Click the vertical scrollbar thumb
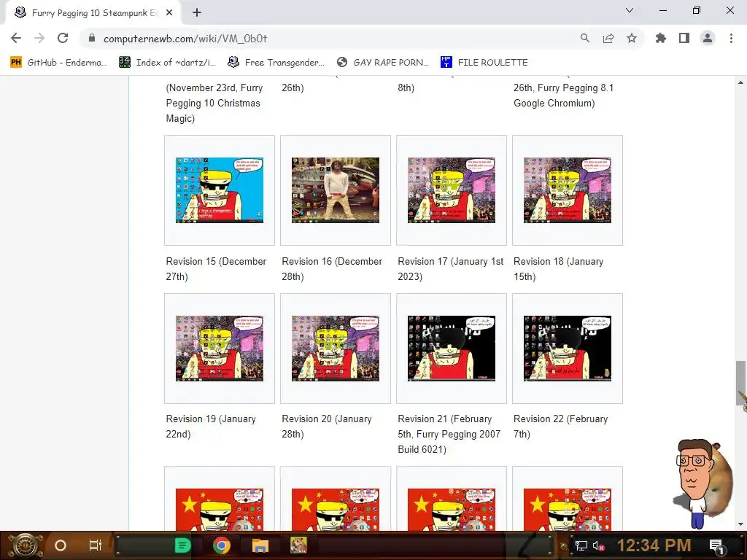 pos(740,383)
